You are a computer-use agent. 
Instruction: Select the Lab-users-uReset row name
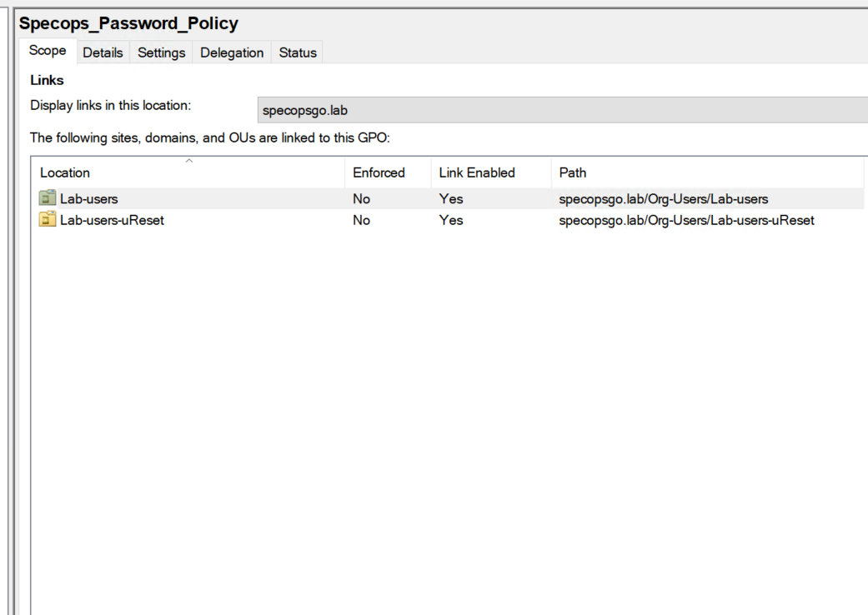point(112,220)
